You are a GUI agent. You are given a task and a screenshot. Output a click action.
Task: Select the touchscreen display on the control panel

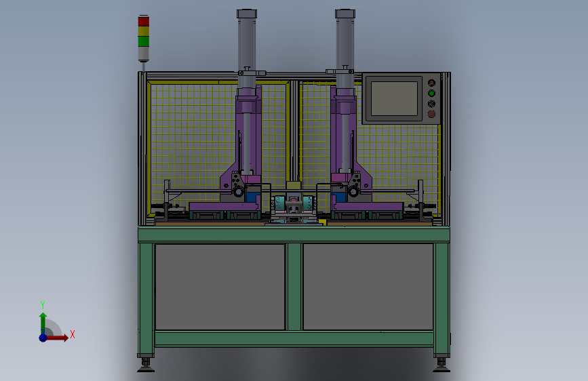pos(394,98)
